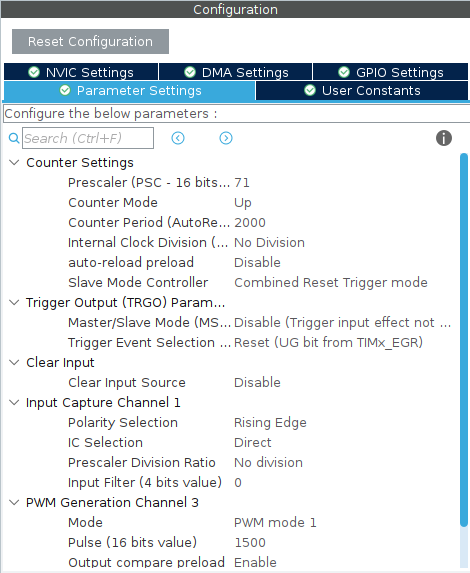The height and width of the screenshot is (573, 470).
Task: Edit the Counter Period value 2000
Action: [250, 222]
